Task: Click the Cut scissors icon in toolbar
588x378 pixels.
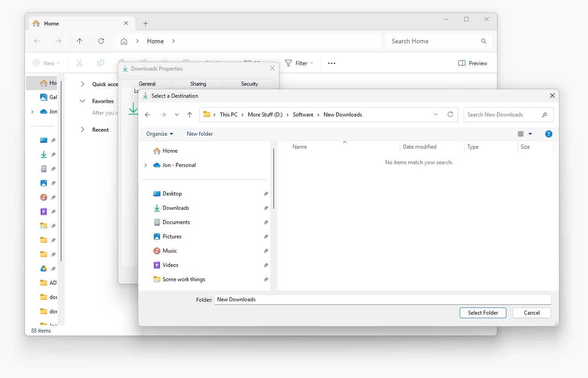Action: tap(79, 63)
